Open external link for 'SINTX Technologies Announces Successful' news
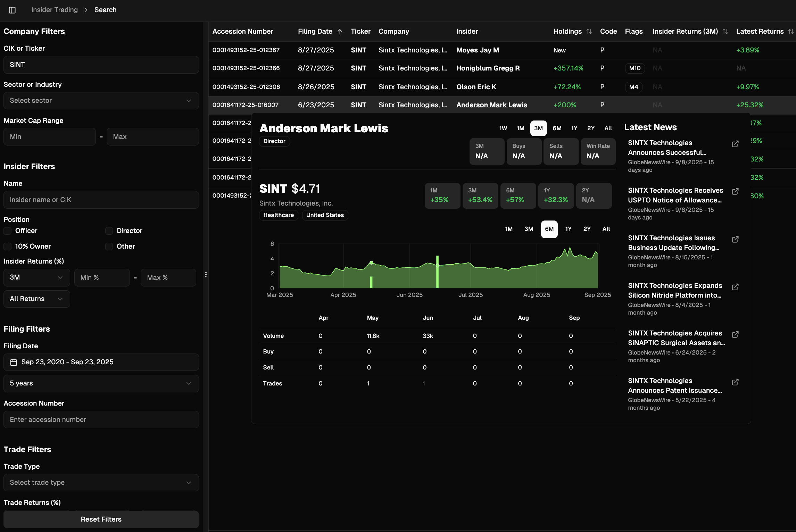Screen dimensions: 796x532 click(735, 144)
